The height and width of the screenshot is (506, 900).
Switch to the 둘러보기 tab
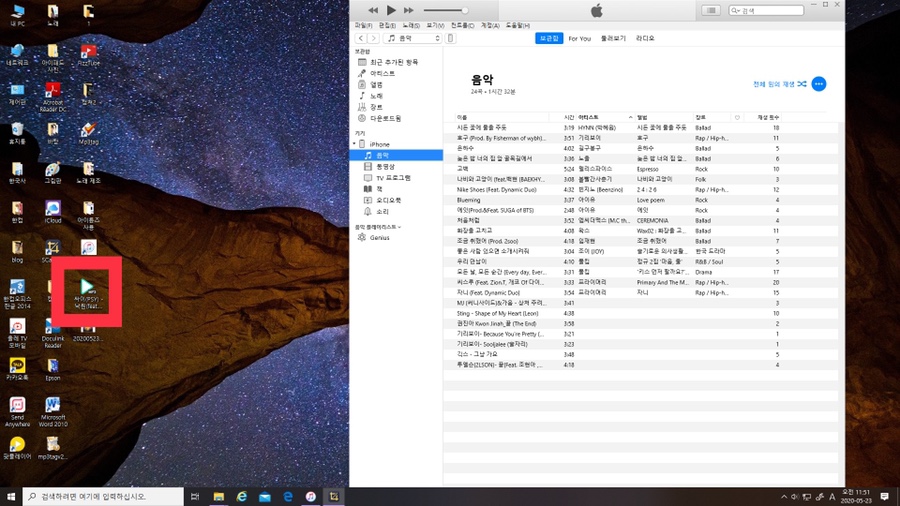613,38
